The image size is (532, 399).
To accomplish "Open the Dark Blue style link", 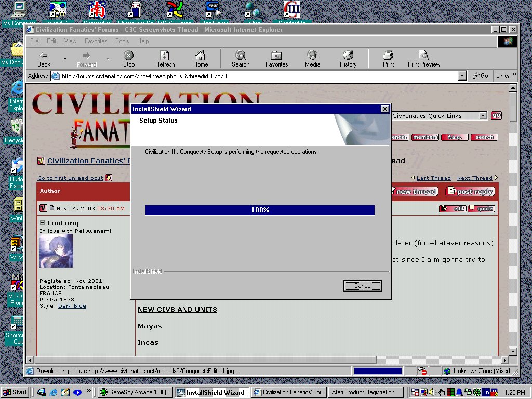I will pyautogui.click(x=72, y=305).
